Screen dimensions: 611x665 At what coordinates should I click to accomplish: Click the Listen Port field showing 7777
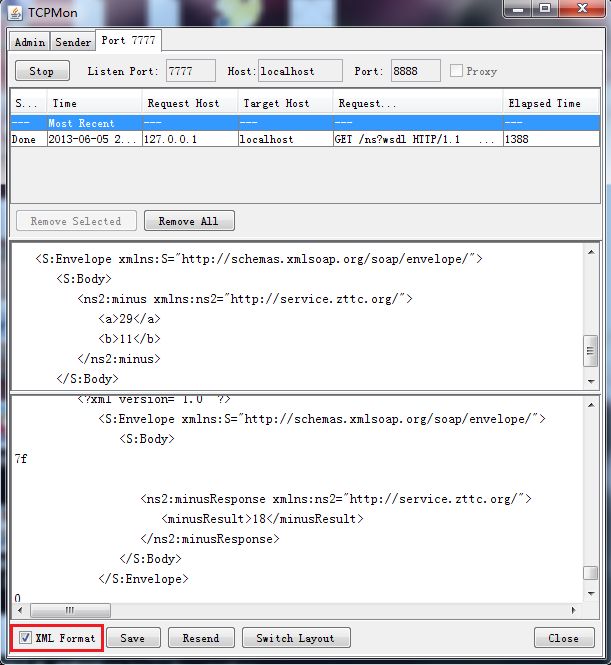191,71
